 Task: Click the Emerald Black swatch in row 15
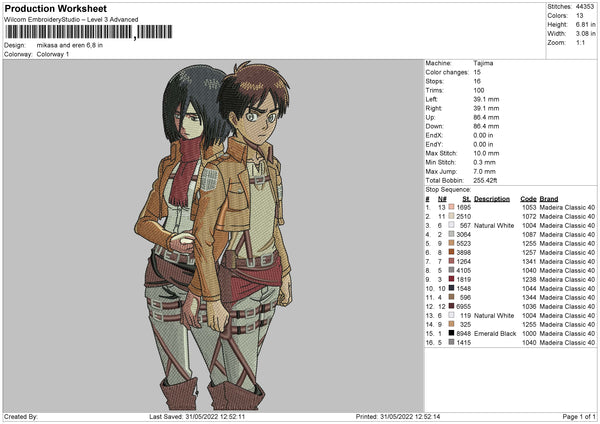pyautogui.click(x=452, y=333)
